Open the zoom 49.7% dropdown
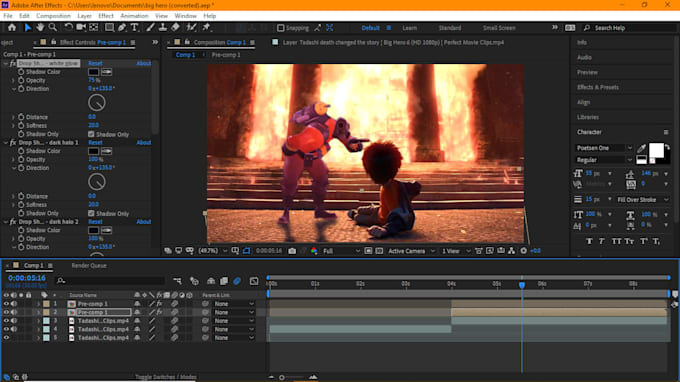The width and height of the screenshot is (680, 382). point(212,251)
